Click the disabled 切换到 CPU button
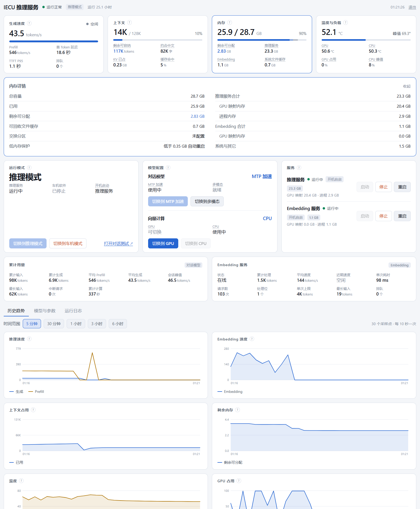Viewport: 420px width, 509px height. (x=196, y=243)
